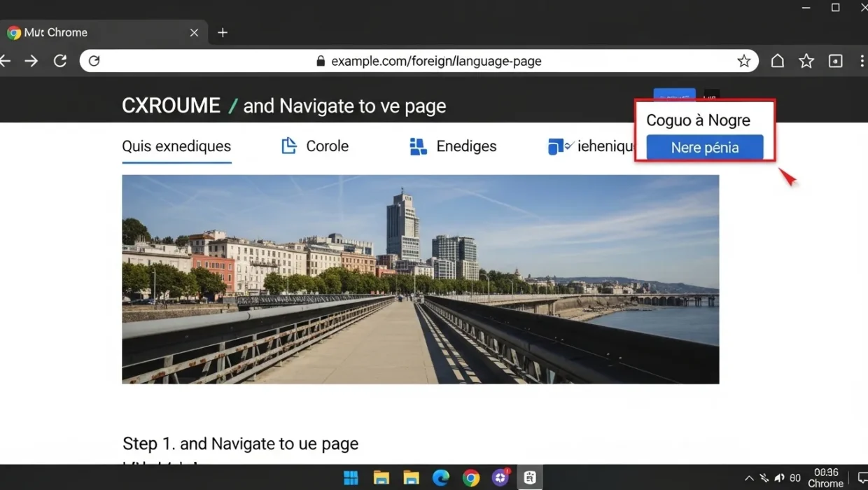Expand hidden icons in the system tray
This screenshot has width=868, height=490.
pos(748,477)
